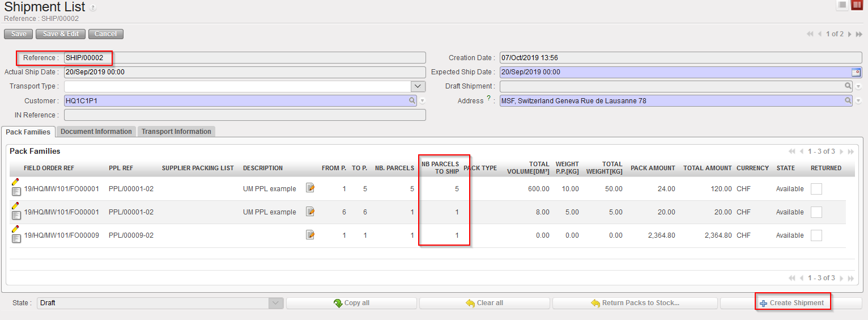Tick Returned checkbox for second row
The height and width of the screenshot is (320, 868).
(816, 212)
